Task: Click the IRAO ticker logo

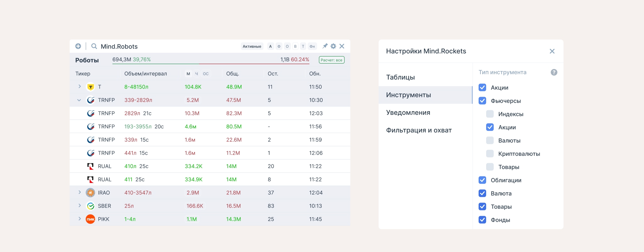Action: point(91,193)
